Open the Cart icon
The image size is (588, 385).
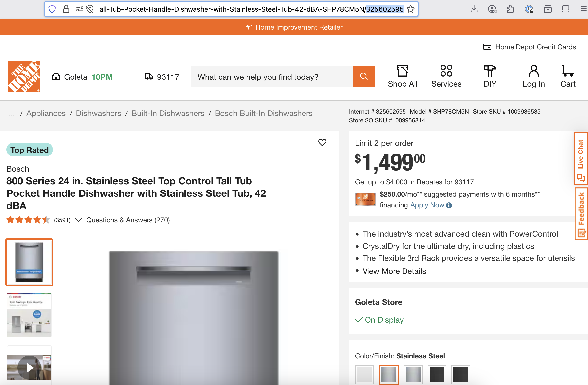click(x=568, y=76)
